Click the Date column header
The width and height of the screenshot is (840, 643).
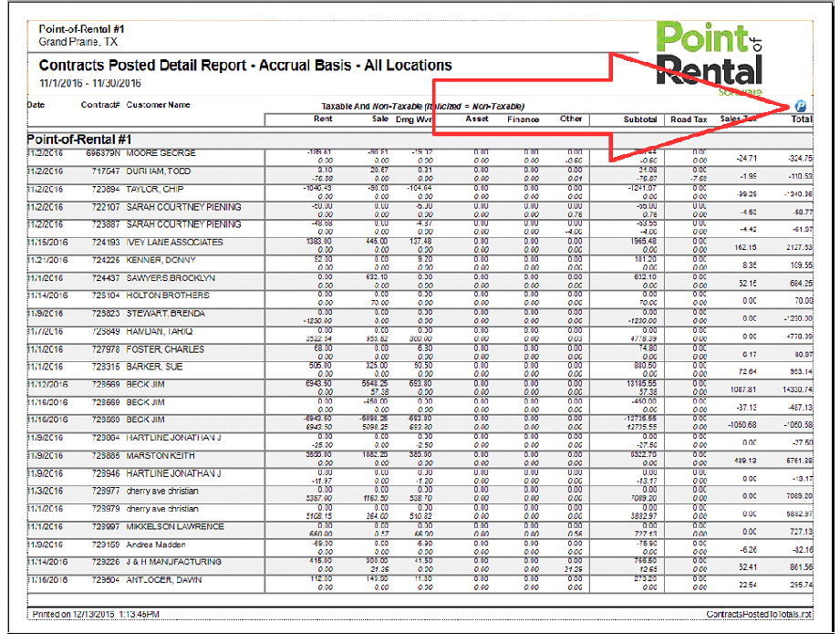pos(36,105)
